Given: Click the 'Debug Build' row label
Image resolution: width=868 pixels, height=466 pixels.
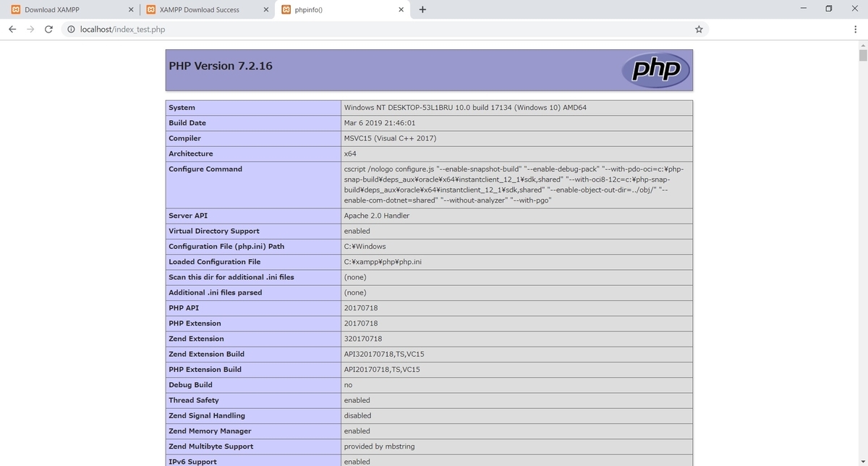Looking at the screenshot, I should [x=190, y=385].
